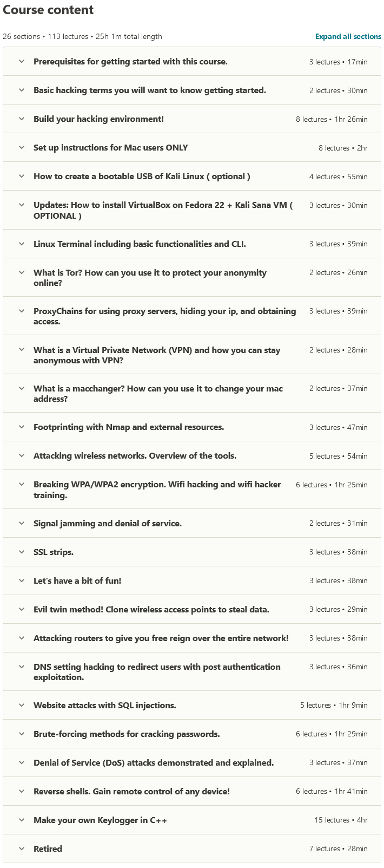
Task: Expand the Build your hacking environment chevron
Action: [22, 119]
